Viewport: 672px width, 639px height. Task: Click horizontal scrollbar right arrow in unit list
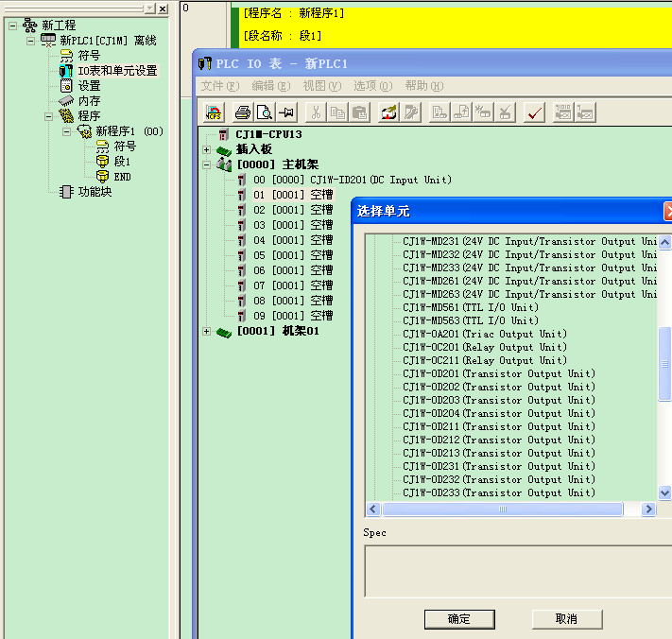click(648, 509)
